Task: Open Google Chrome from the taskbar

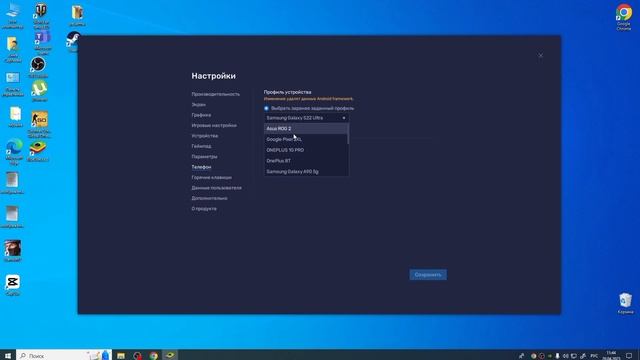Action: click(x=153, y=356)
